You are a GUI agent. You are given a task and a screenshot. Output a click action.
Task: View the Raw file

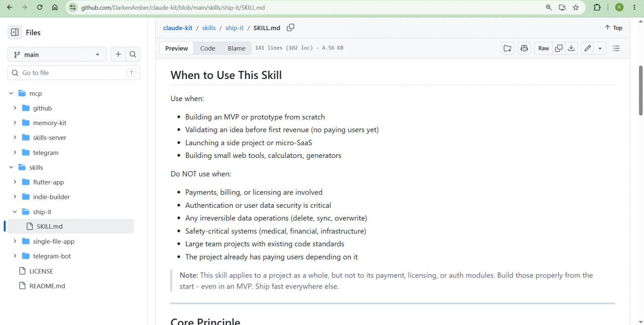544,48
